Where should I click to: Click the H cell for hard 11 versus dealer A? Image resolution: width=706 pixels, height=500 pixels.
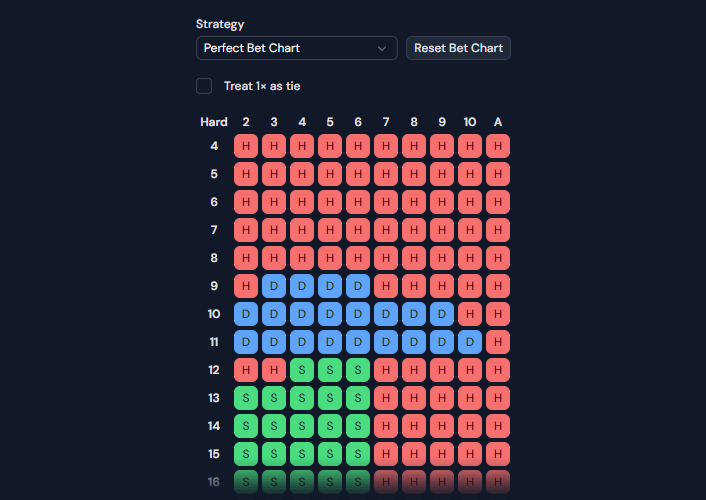tap(498, 342)
